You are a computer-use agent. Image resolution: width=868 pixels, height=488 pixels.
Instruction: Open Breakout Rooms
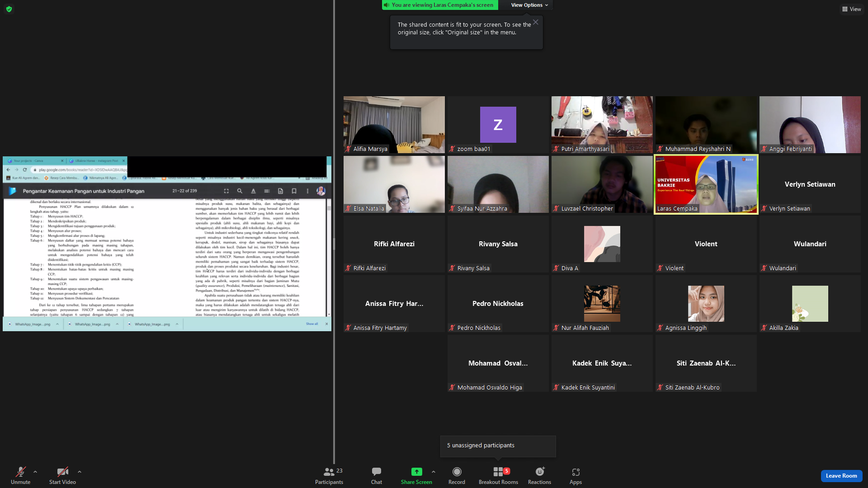(499, 475)
